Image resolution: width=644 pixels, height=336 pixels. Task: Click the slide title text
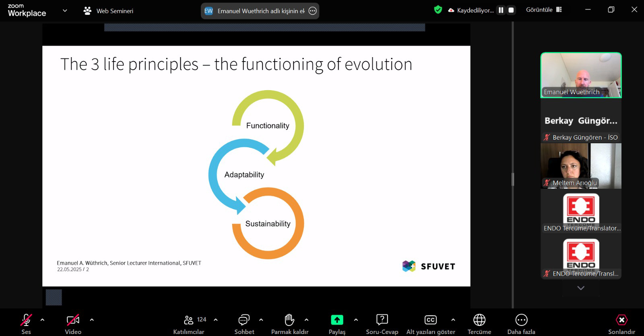click(236, 64)
